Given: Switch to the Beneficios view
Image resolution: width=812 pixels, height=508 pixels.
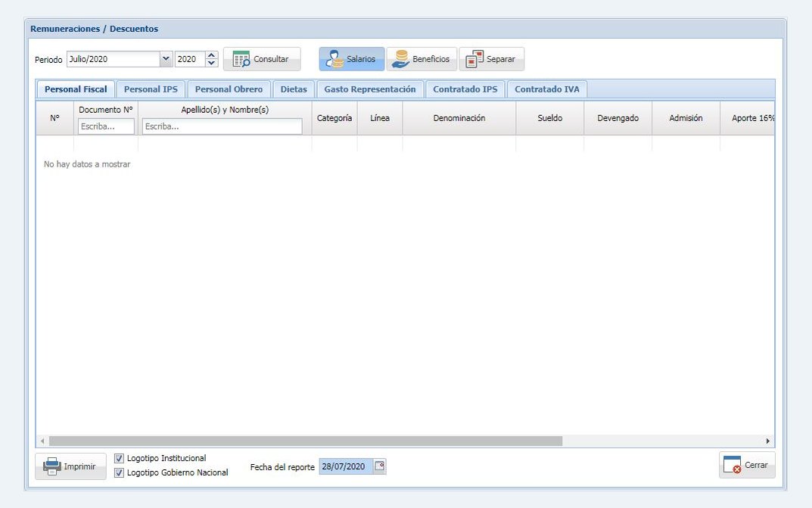Looking at the screenshot, I should click(x=422, y=59).
